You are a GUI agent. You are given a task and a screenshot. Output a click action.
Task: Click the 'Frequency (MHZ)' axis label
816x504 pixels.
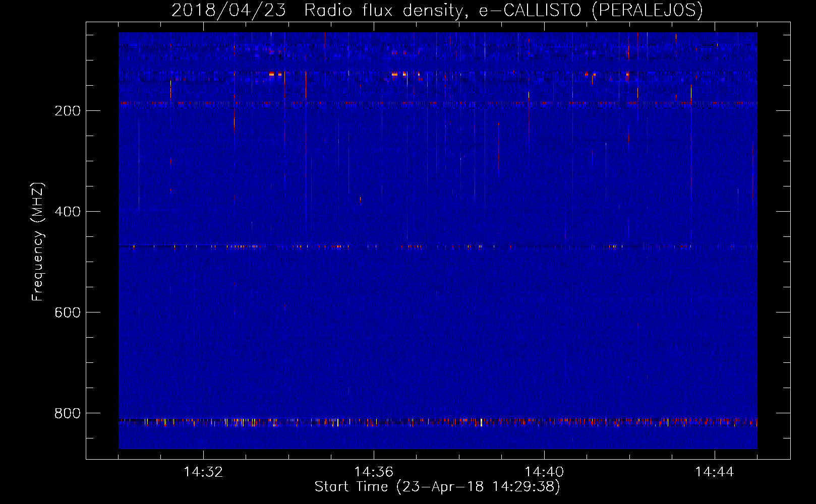click(x=38, y=242)
